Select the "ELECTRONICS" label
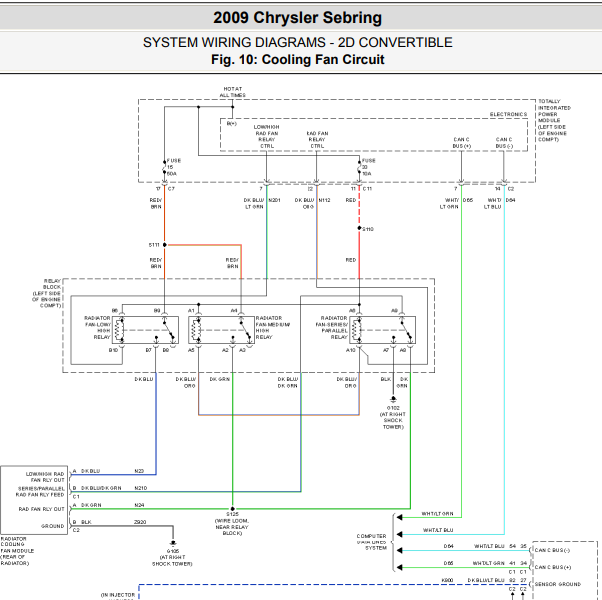Screen dimensions: 602x600 [508, 114]
